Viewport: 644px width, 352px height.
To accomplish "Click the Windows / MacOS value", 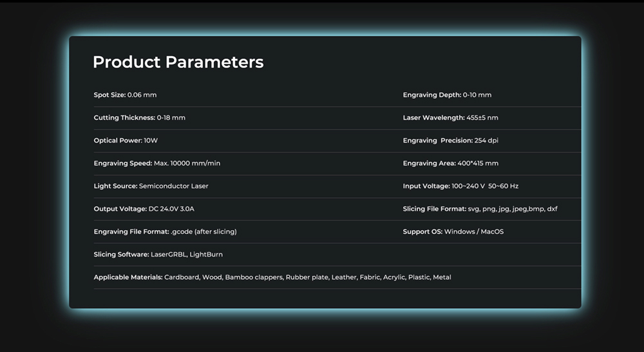I will pyautogui.click(x=474, y=231).
